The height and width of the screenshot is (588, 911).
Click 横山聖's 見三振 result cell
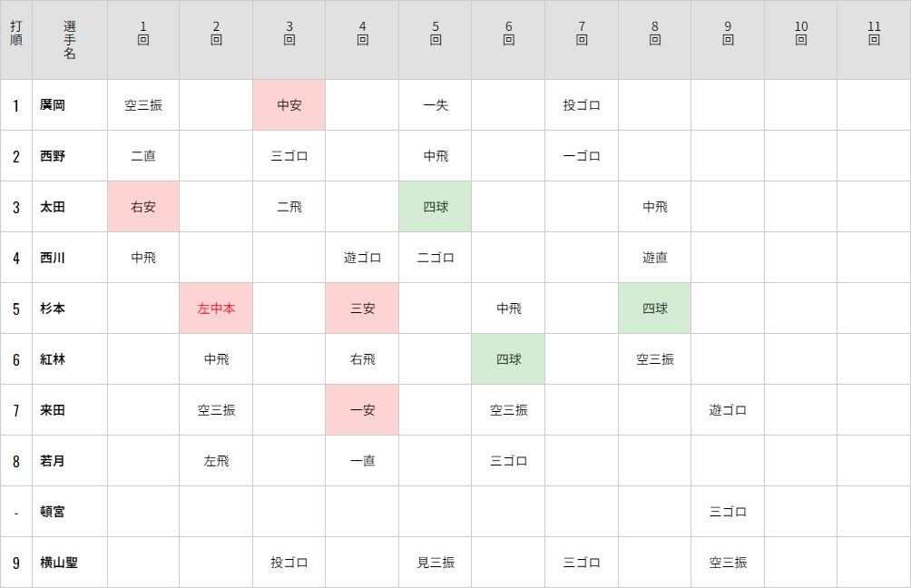click(x=436, y=563)
